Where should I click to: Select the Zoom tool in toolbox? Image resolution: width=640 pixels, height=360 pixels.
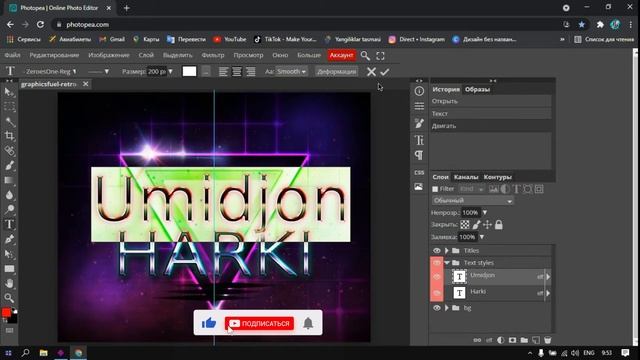9,298
